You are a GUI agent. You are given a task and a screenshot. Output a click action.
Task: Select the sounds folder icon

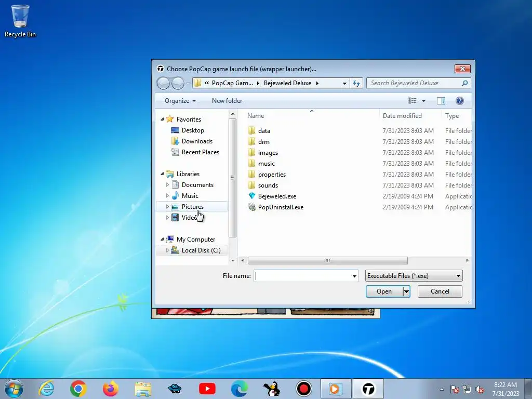coord(252,185)
